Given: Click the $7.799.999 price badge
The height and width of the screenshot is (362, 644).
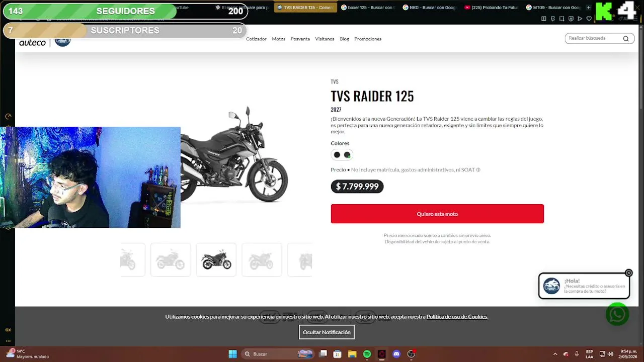Looking at the screenshot, I should click(357, 187).
